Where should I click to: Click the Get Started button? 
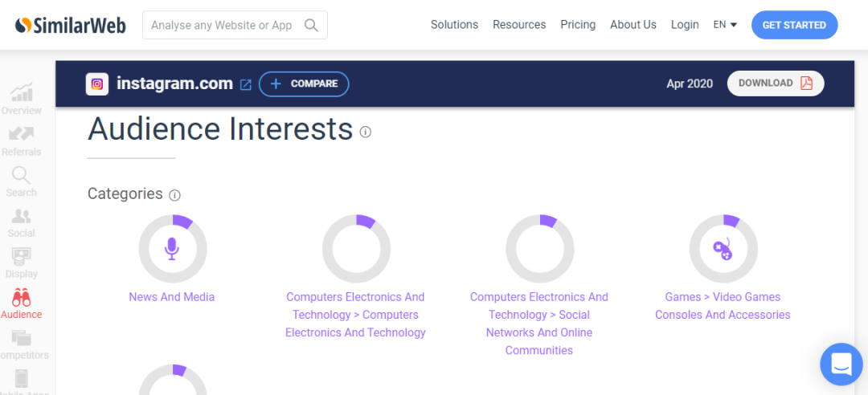[794, 25]
